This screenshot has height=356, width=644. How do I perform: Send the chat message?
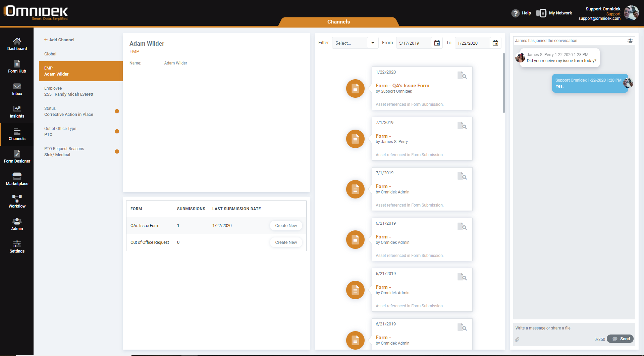[x=620, y=339]
